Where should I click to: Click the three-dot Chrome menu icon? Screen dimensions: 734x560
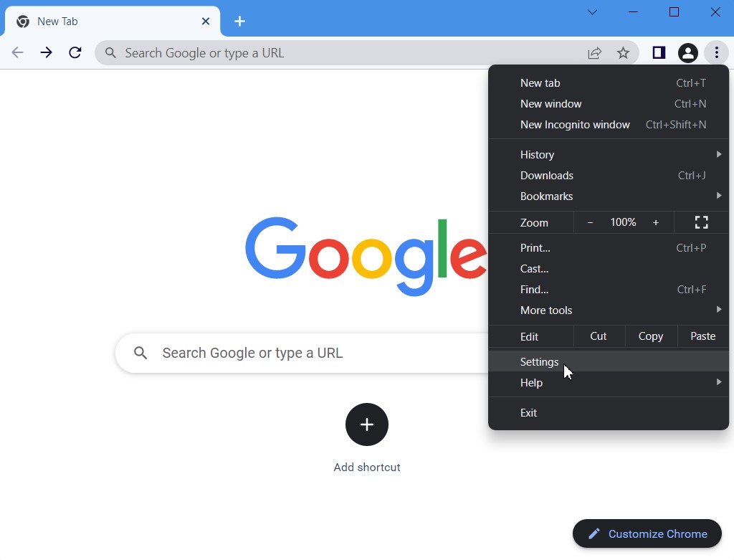(x=716, y=52)
